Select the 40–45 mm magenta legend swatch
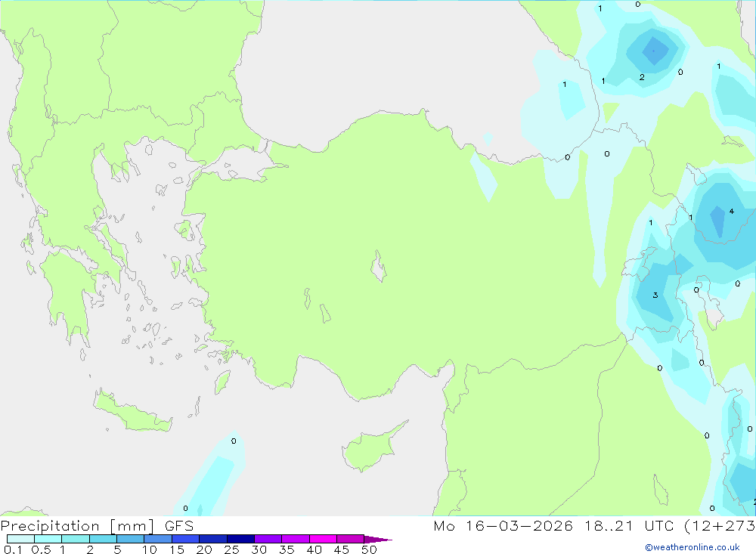 (x=323, y=539)
